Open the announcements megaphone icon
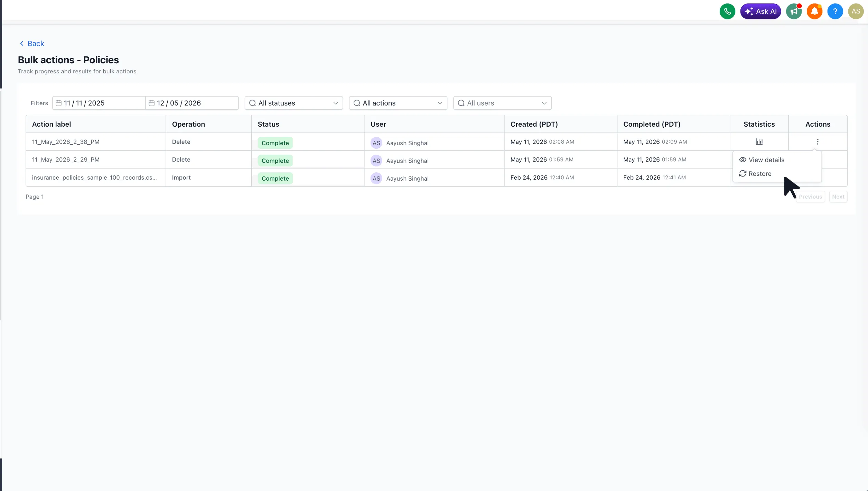The width and height of the screenshot is (868, 491). coord(794,11)
